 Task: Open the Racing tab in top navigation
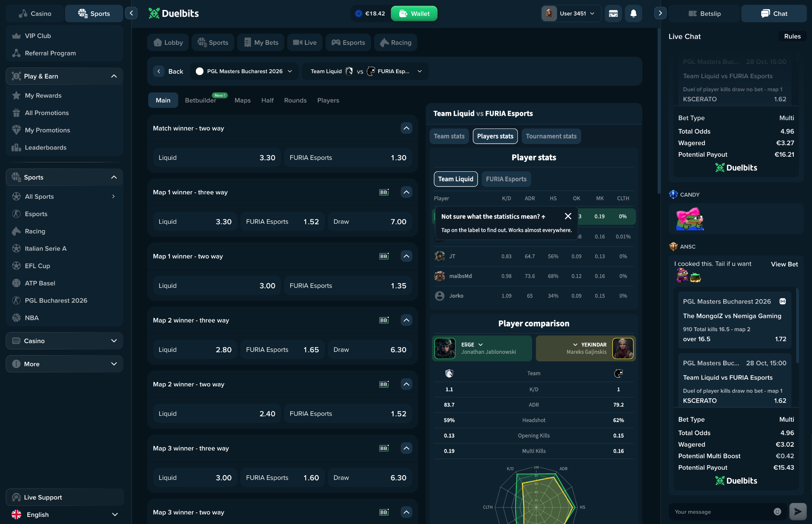[x=395, y=42]
